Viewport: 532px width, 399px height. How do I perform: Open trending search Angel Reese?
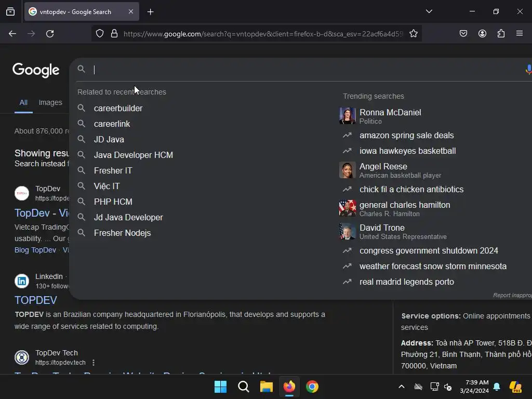click(x=401, y=170)
